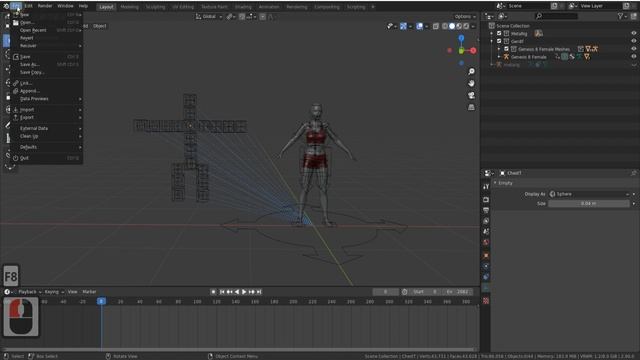Screen dimensions: 640x360
Task: Open the timeline Playback dropdown
Action: [x=30, y=292]
